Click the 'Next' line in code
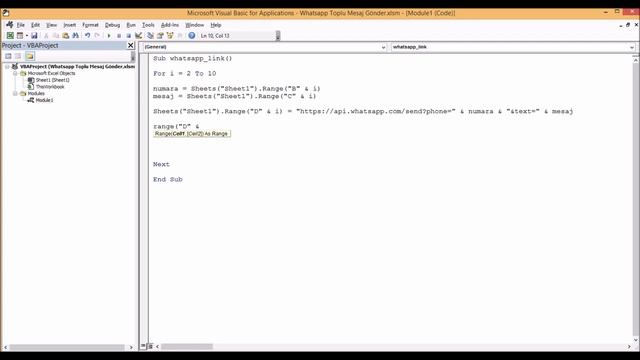 (161, 164)
